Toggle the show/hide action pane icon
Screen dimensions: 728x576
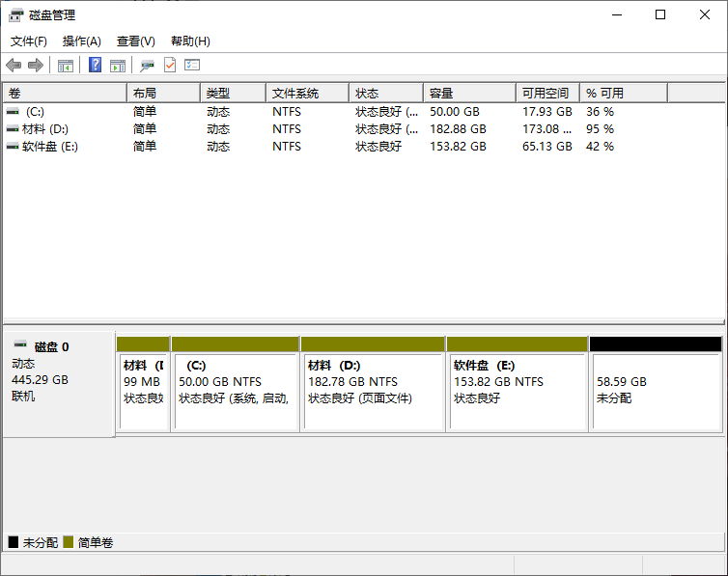pyautogui.click(x=118, y=66)
